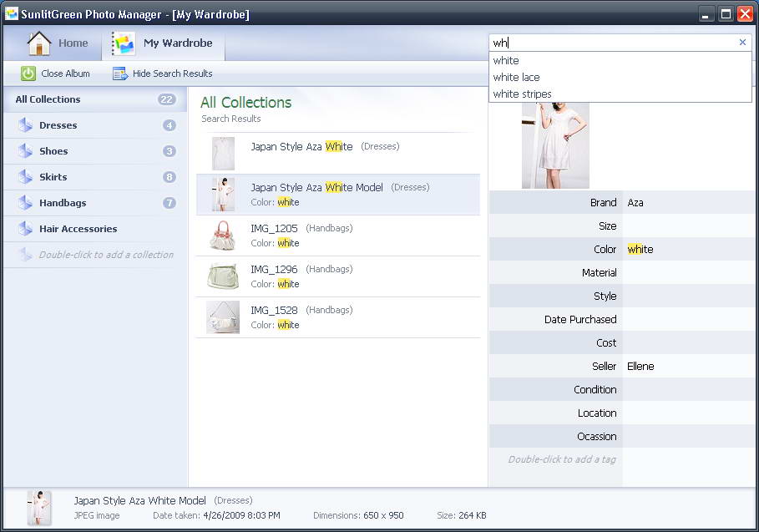
Task: Open the Home tab
Action: (x=58, y=43)
